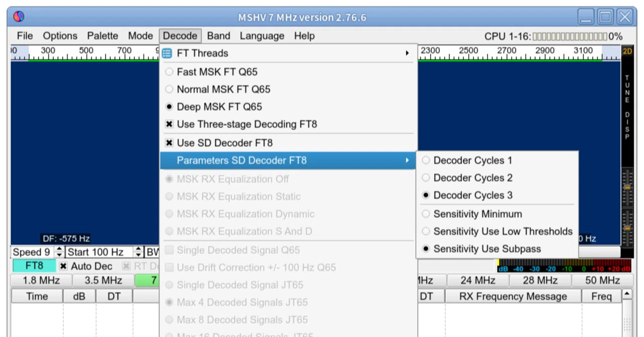Adjust the Start 100 Hz spinner arrows
This screenshot has width=644, height=337.
pyautogui.click(x=138, y=252)
